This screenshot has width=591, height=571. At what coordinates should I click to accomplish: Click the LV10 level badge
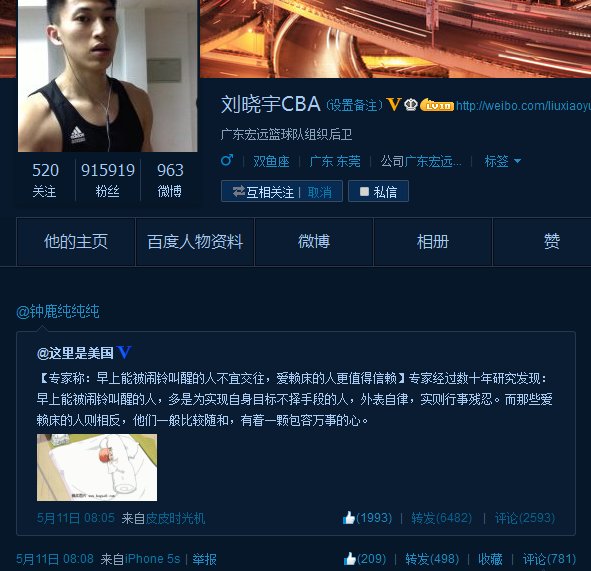point(436,105)
